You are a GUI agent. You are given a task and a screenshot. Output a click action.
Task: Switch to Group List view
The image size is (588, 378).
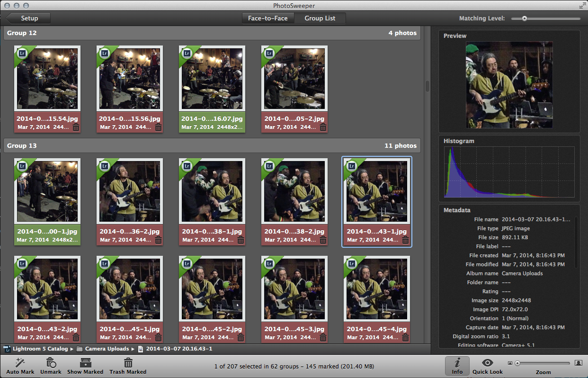(320, 18)
